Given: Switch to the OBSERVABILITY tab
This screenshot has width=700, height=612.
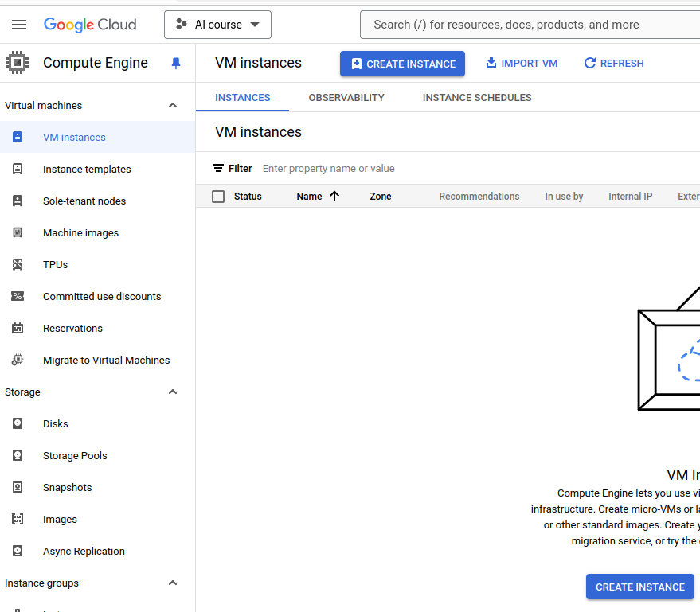Looking at the screenshot, I should 346,98.
